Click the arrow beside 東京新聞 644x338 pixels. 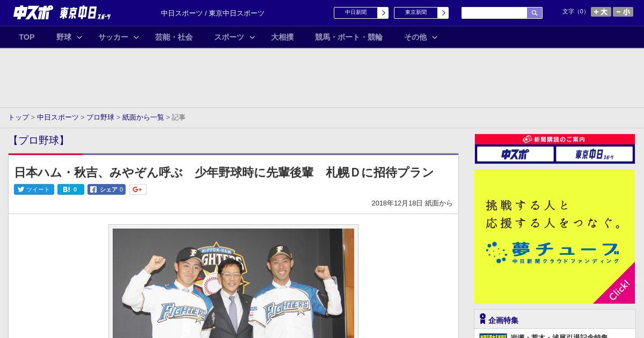pos(443,13)
